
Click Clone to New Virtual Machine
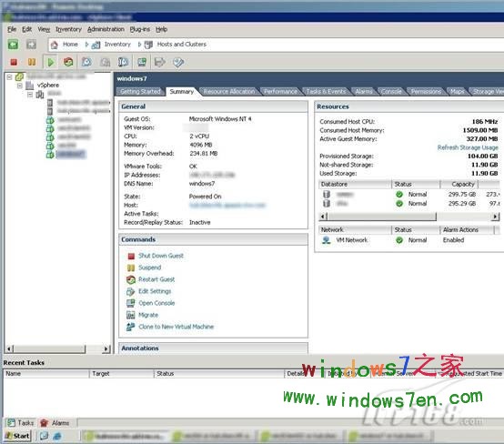[x=176, y=327]
